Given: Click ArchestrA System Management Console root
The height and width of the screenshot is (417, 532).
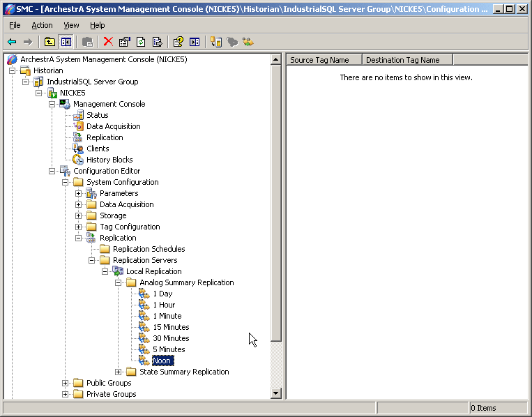Looking at the screenshot, I should [103, 59].
